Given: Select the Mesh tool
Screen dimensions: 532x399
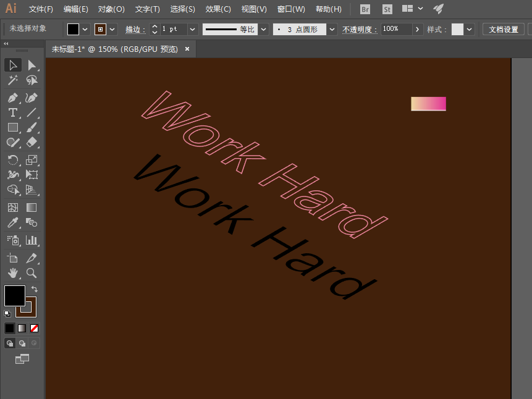Looking at the screenshot, I should tap(13, 208).
